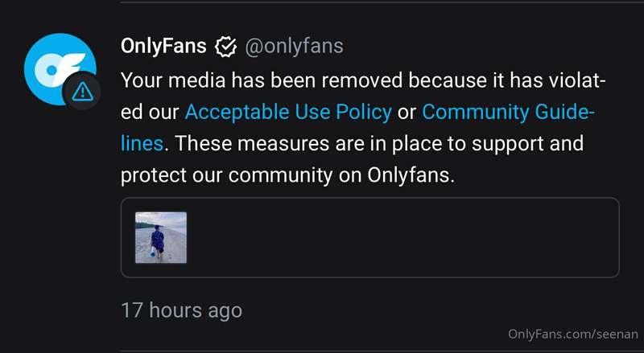Click the verified checkmark badge beside OnlyFans
The image size is (644, 353).
(225, 47)
